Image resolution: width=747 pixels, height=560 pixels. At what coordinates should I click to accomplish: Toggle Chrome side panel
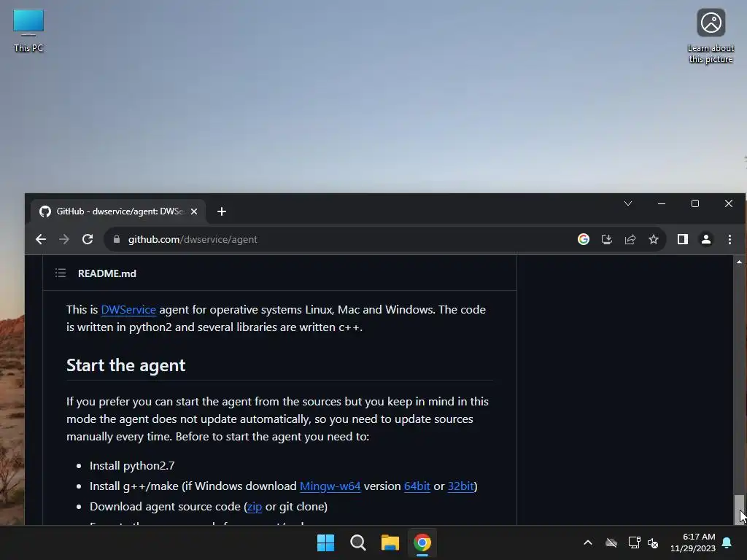[x=682, y=239]
